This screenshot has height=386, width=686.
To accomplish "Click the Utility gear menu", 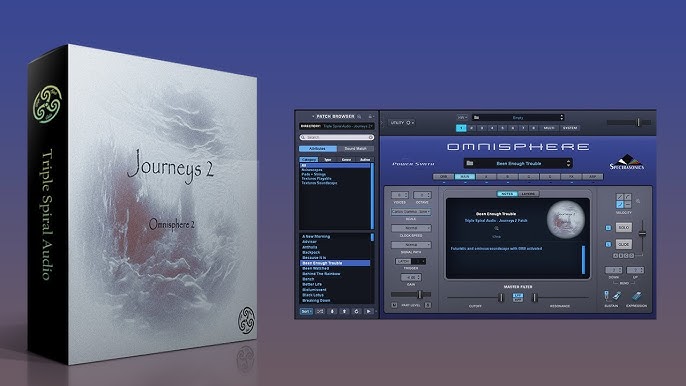I will 401,123.
